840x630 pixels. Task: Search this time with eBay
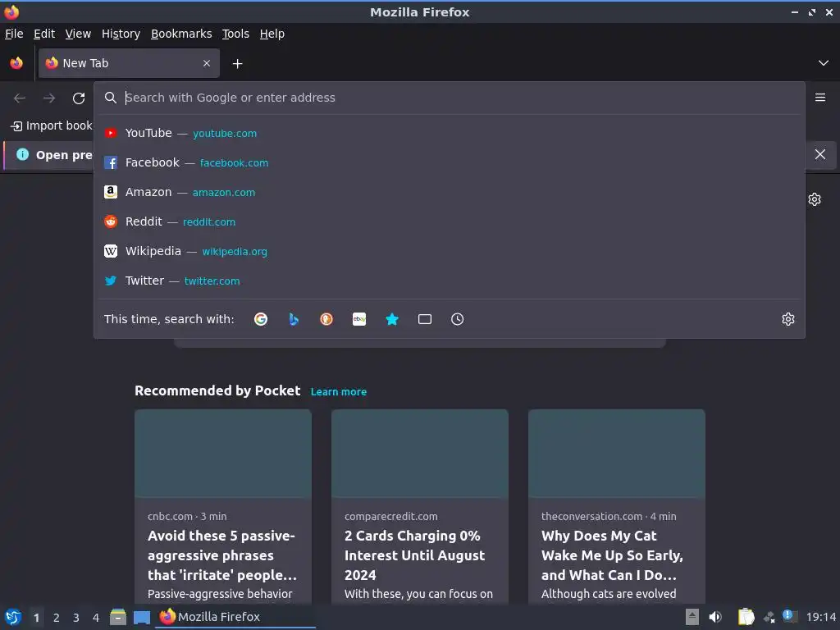pyautogui.click(x=359, y=319)
